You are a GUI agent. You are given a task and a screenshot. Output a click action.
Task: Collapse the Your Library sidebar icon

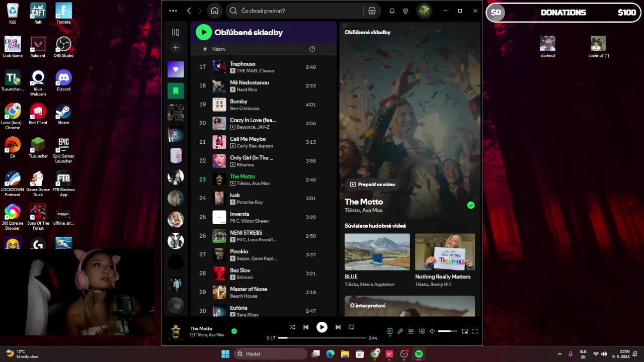click(x=176, y=32)
